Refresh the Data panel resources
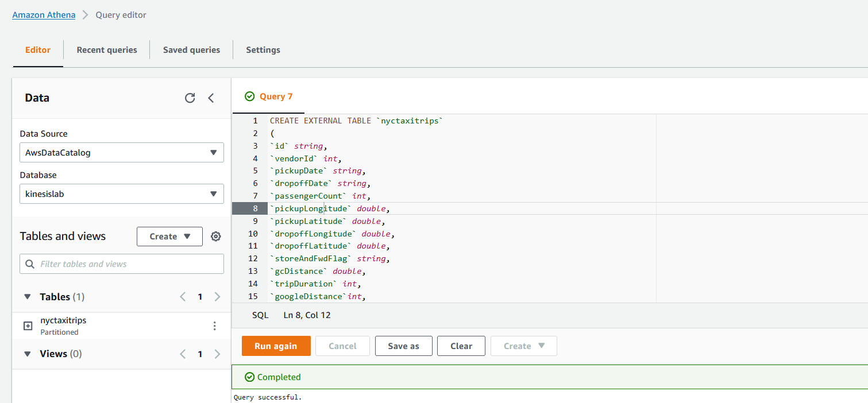868x403 pixels. 190,98
